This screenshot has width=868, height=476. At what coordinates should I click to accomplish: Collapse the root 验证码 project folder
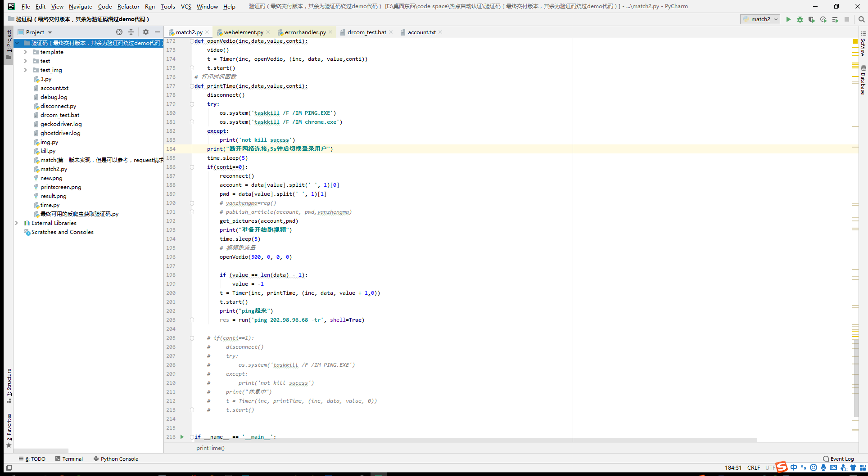[18, 43]
